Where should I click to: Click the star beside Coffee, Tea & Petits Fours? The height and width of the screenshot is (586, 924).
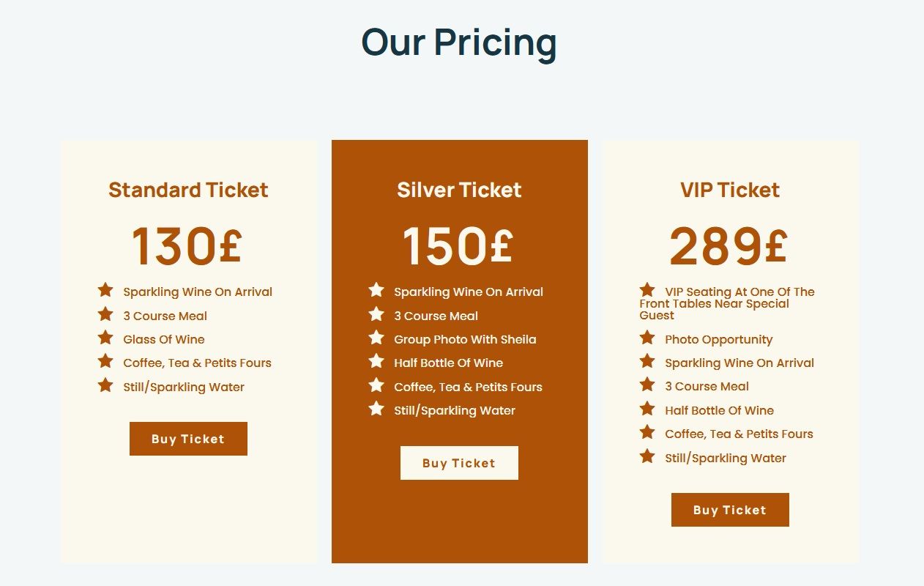(x=105, y=361)
